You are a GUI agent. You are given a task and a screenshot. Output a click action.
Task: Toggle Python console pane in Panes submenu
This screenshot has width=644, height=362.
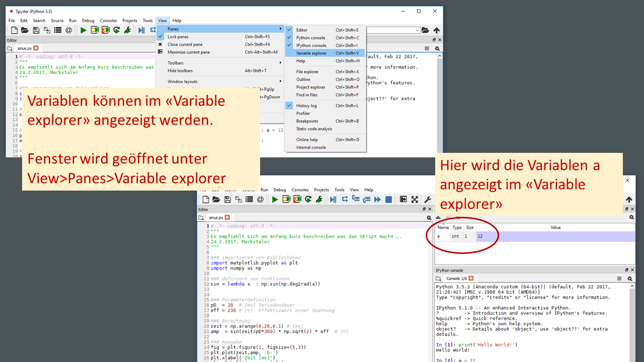(325, 38)
